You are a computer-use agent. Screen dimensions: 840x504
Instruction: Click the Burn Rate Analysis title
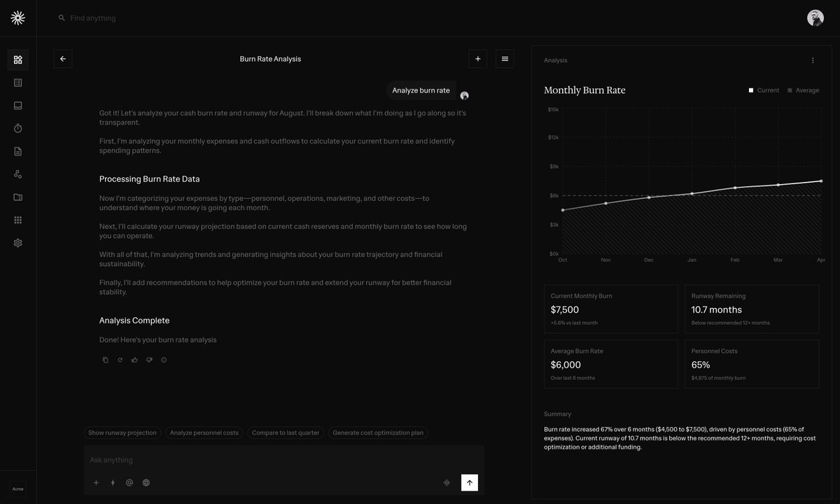click(x=270, y=59)
